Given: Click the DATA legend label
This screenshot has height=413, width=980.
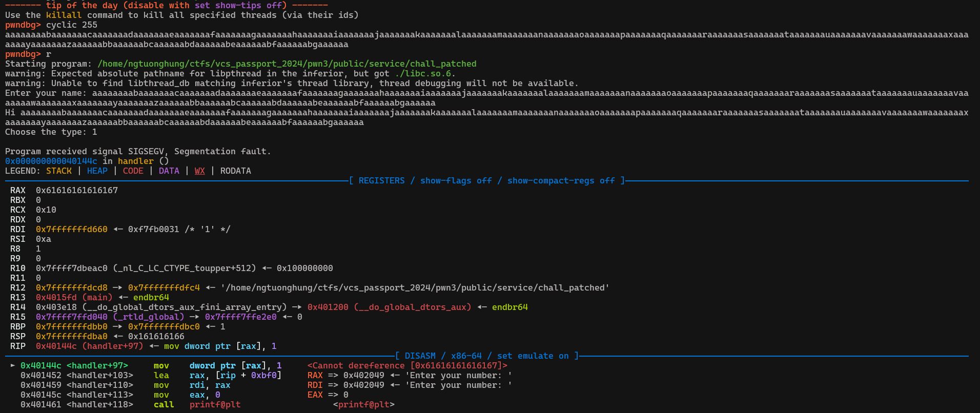Looking at the screenshot, I should point(169,171).
